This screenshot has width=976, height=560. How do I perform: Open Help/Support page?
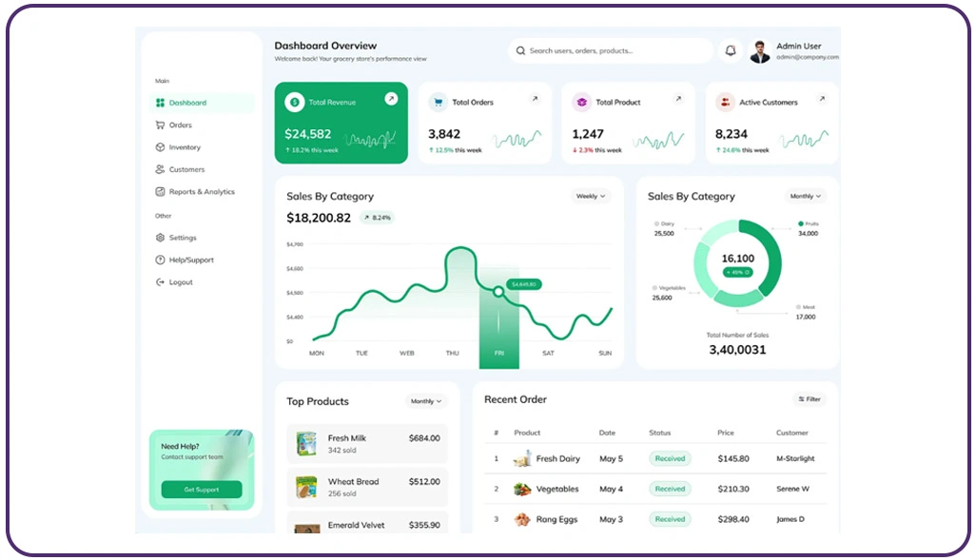190,261
